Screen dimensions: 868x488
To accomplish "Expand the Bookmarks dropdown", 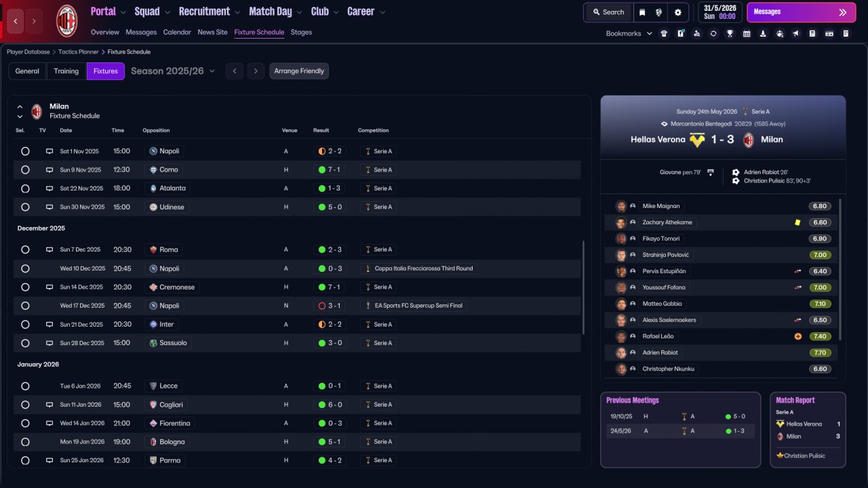I will [x=629, y=33].
